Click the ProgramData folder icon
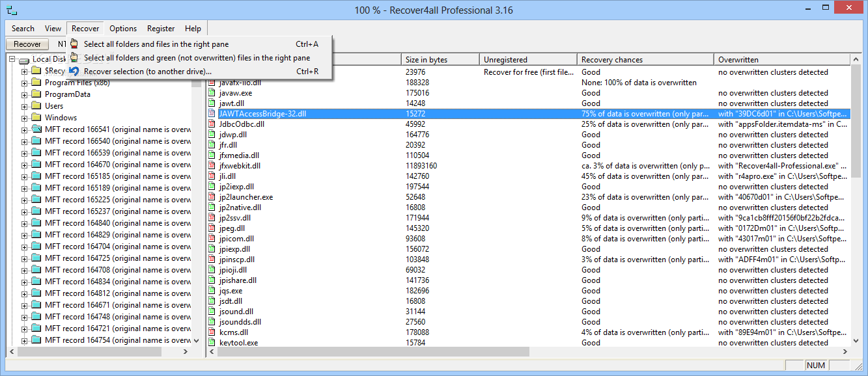Image resolution: width=868 pixels, height=376 pixels. 36,94
